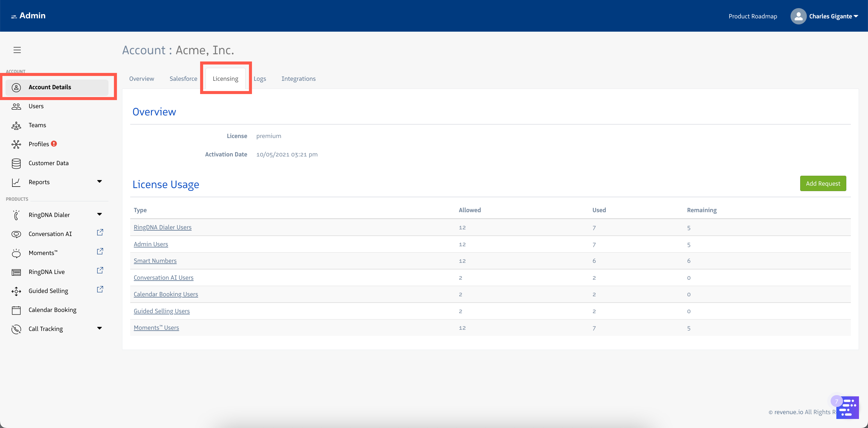Click the activation date 10/05/2021 value
This screenshot has width=868, height=428.
point(287,154)
